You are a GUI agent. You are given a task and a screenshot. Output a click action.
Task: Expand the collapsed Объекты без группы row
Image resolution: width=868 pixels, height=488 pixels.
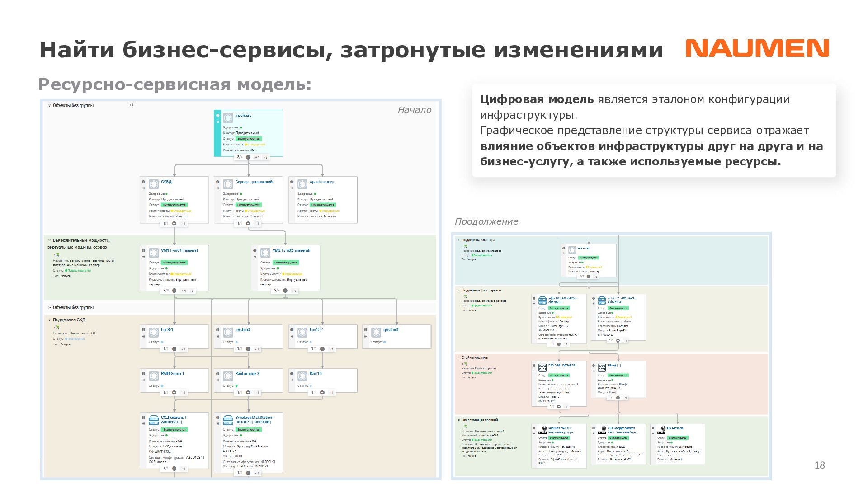(49, 308)
